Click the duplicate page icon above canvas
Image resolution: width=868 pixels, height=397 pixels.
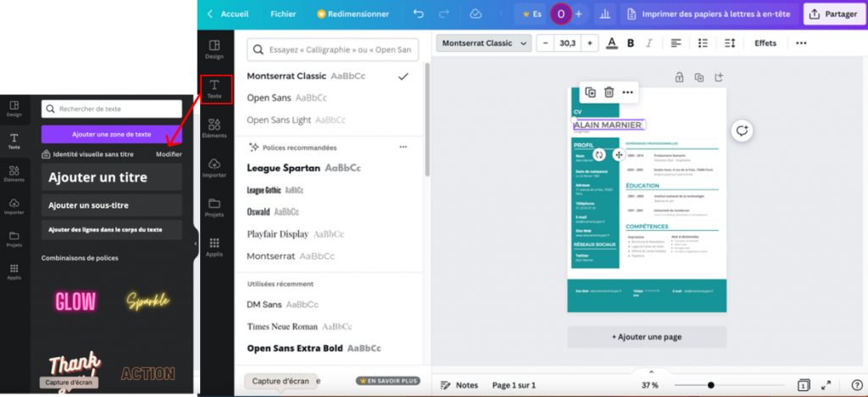click(x=699, y=77)
